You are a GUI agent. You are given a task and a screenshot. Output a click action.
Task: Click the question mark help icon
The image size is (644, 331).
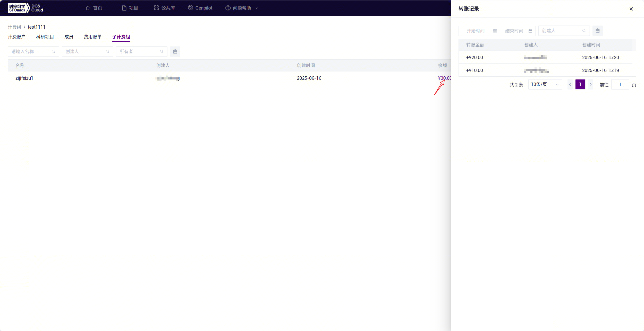tap(228, 8)
